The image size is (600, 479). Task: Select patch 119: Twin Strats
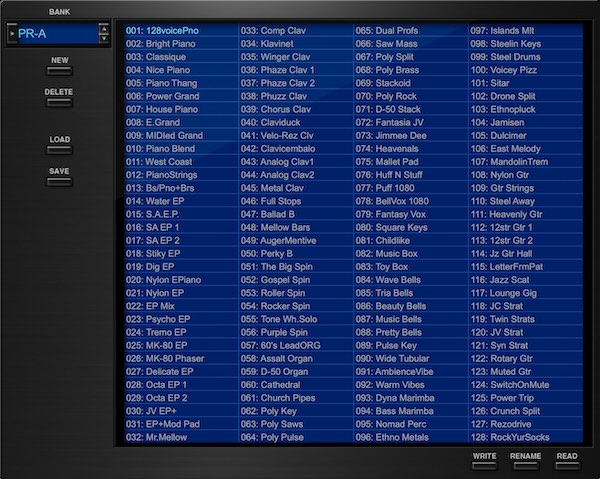pos(526,319)
